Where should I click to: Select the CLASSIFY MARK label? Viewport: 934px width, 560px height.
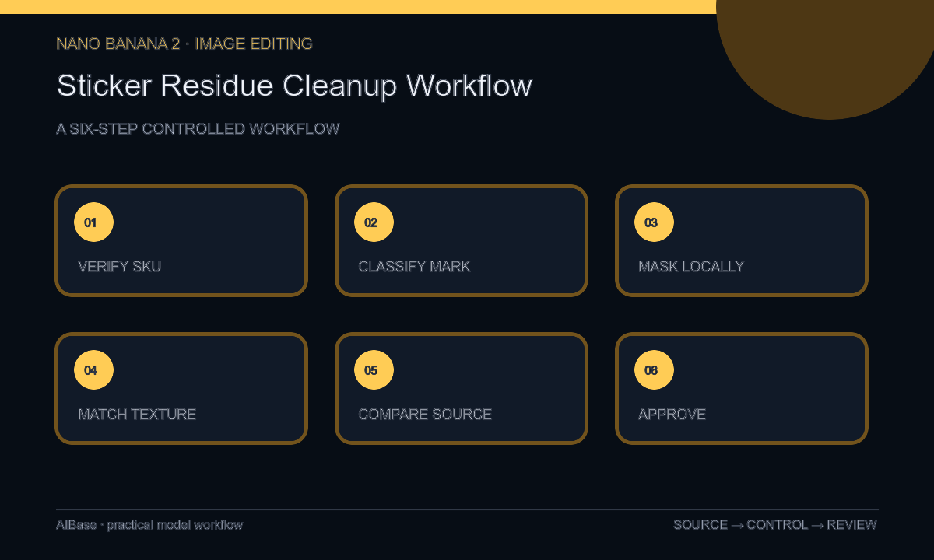point(414,267)
